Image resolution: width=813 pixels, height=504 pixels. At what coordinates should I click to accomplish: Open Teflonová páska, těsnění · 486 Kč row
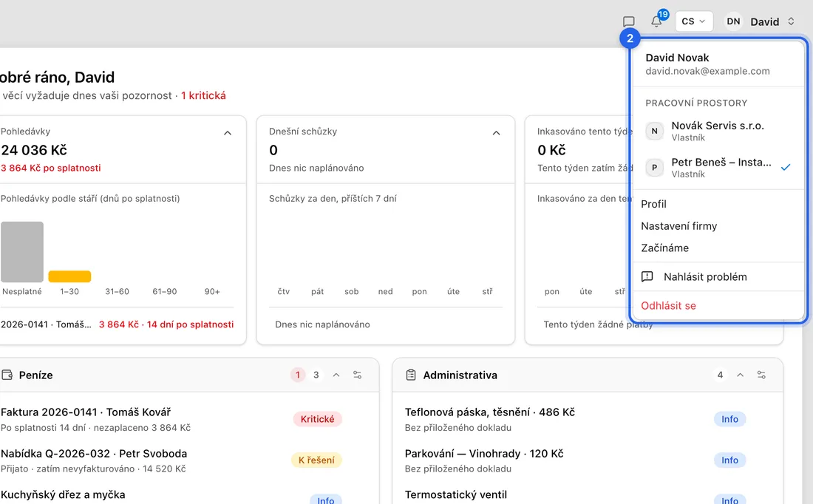575,419
